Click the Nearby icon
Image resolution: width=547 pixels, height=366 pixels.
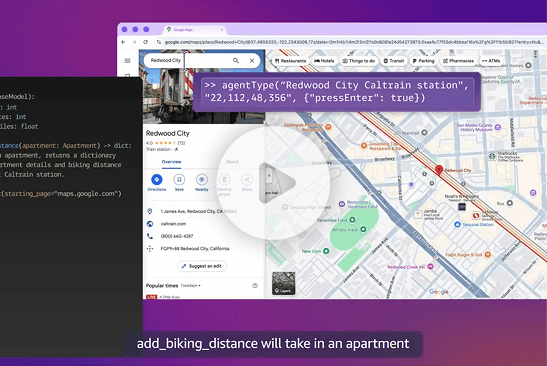tap(202, 180)
